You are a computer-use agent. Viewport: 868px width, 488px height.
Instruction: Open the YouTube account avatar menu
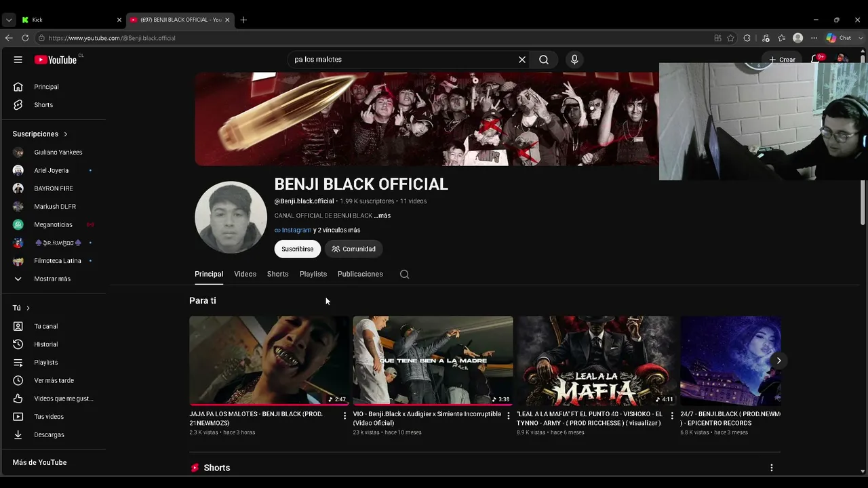point(842,58)
